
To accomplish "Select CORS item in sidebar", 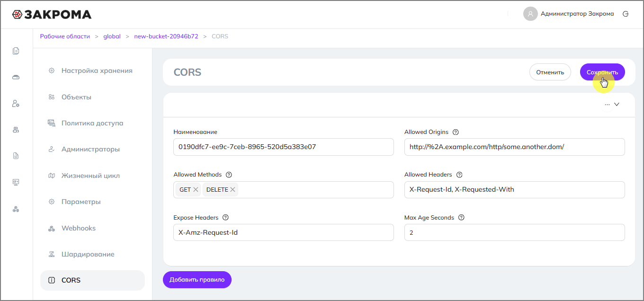I will point(92,280).
